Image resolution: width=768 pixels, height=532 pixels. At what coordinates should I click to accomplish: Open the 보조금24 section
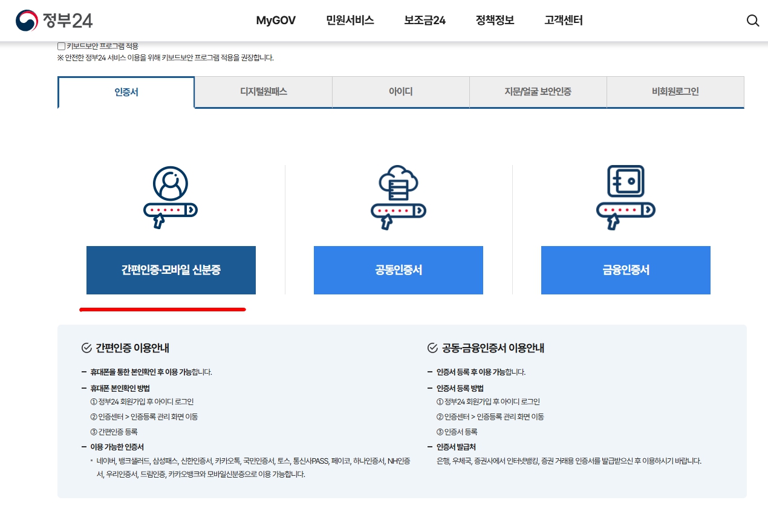(x=424, y=21)
